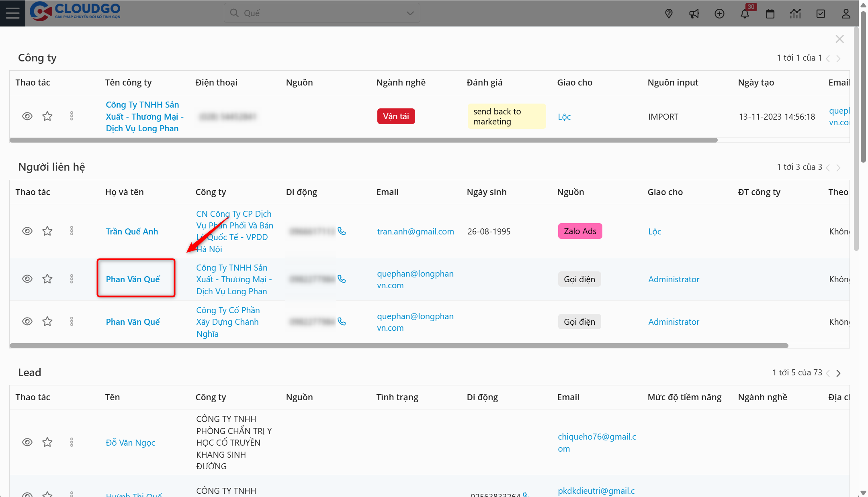Screen dimensions: 868x497
Task: Go to next page of Lead results
Action: 838,373
